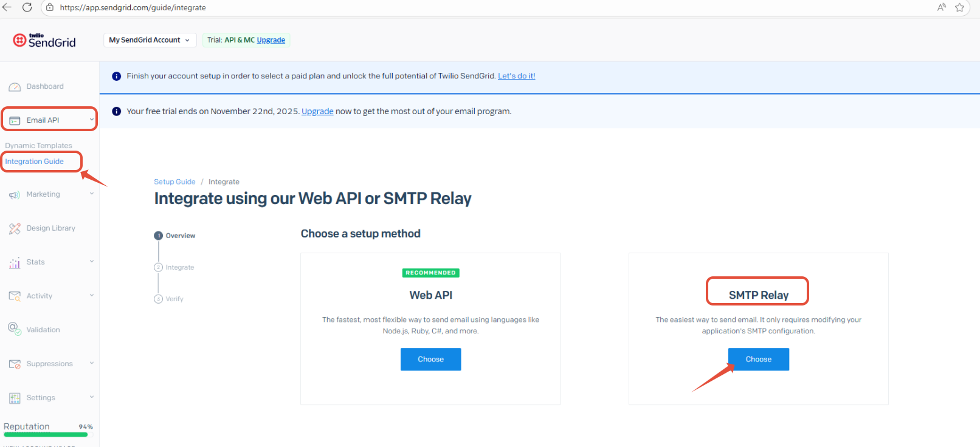The width and height of the screenshot is (980, 447).
Task: Click the Integrate breadcrumb text
Action: (224, 182)
